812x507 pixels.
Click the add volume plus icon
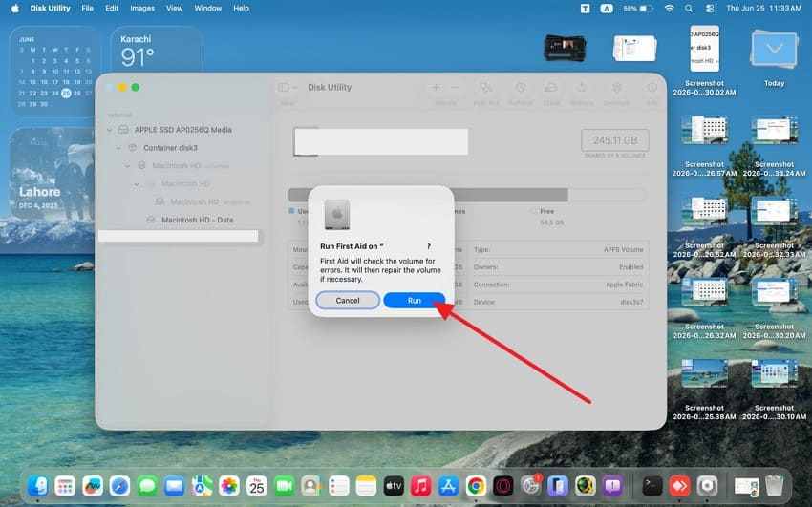(x=436, y=88)
